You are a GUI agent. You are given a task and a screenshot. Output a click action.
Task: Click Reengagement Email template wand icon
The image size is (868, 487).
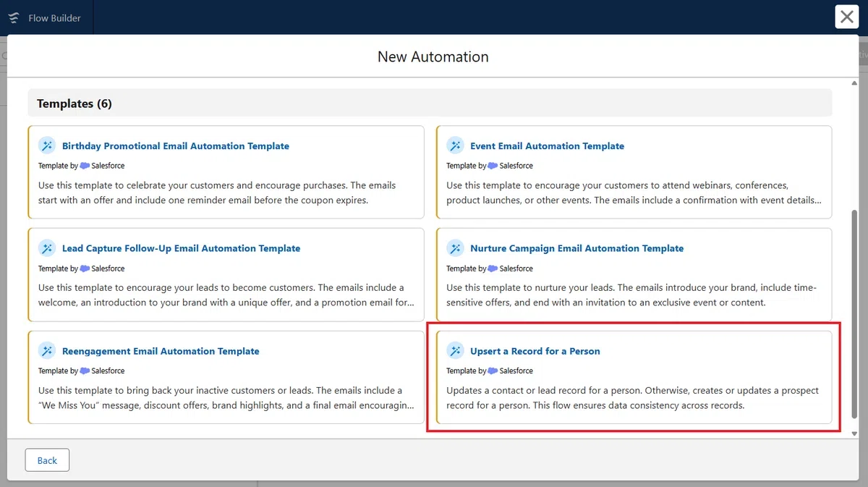coord(47,351)
